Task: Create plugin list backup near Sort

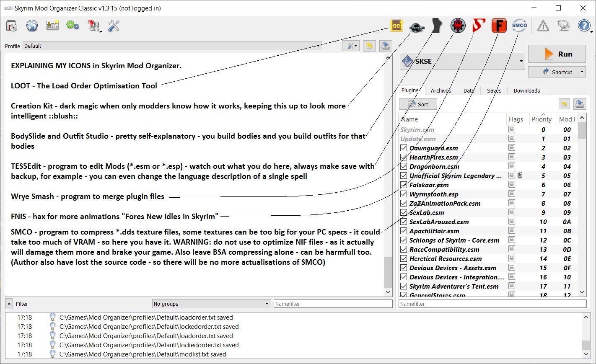Action: [580, 104]
